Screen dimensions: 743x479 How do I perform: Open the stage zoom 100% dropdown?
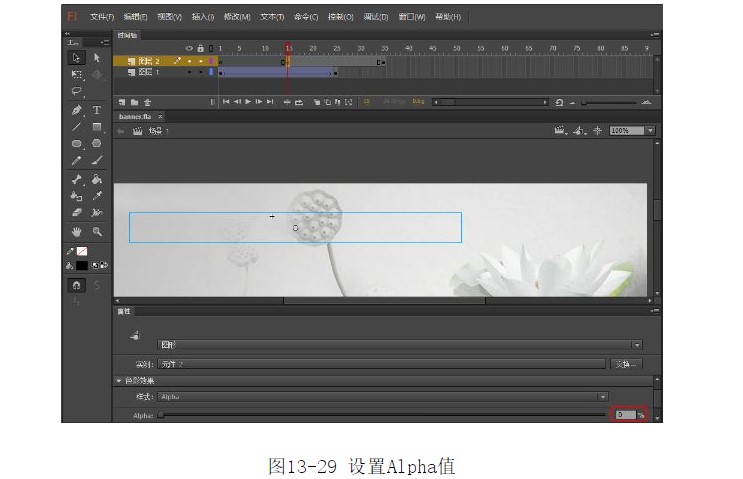[650, 131]
